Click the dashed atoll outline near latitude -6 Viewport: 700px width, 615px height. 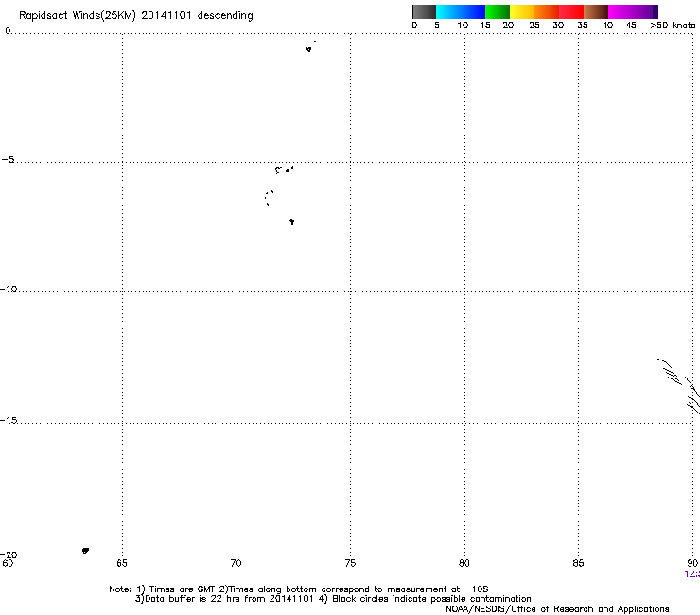[269, 198]
